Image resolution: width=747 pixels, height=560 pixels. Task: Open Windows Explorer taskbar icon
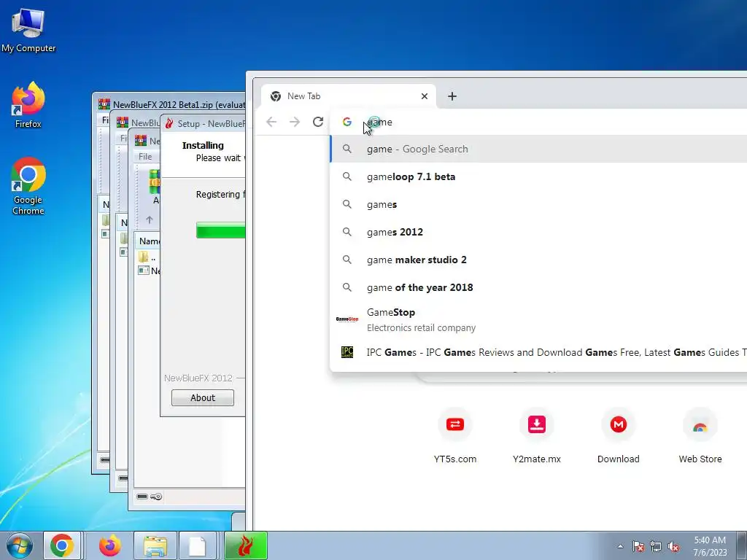(155, 545)
